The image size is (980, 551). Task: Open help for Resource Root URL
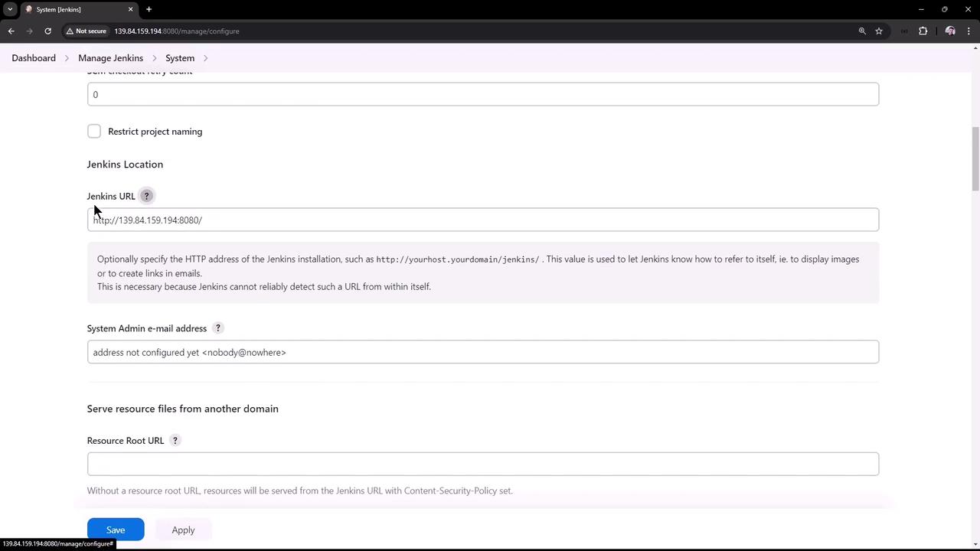175,441
